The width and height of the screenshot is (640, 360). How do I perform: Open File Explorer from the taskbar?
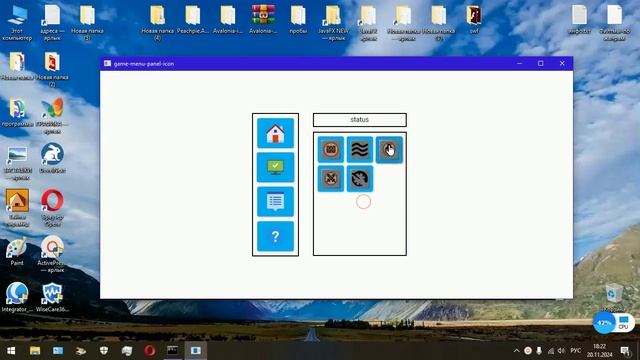(35, 351)
